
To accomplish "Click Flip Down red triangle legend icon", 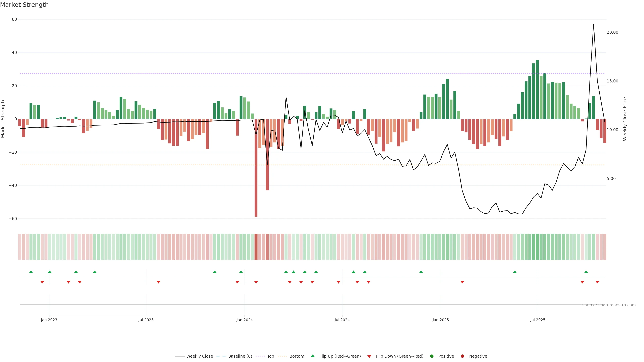I will 369,356.
